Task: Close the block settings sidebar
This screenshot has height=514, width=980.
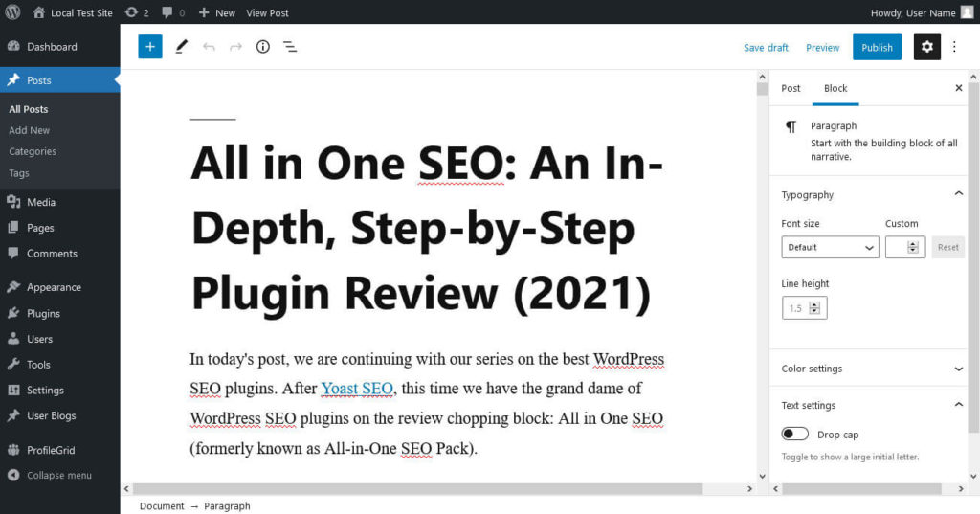Action: pos(959,88)
